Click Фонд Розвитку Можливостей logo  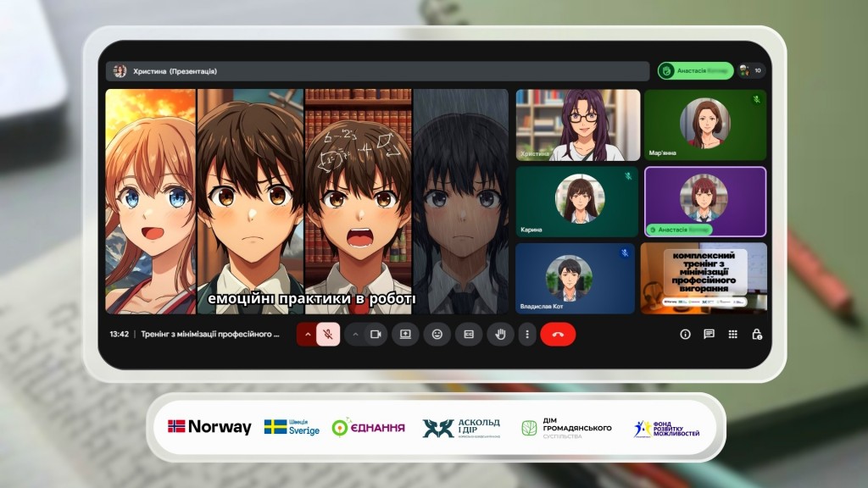(x=666, y=429)
